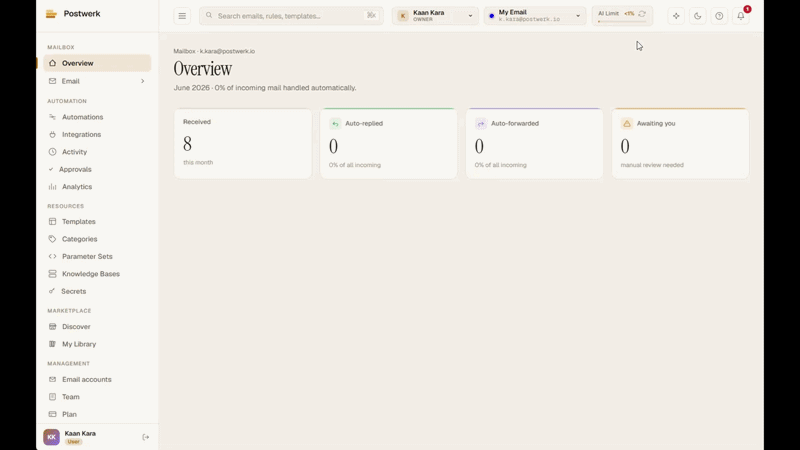The image size is (800, 450).
Task: Open the Received emails card
Action: (x=243, y=143)
